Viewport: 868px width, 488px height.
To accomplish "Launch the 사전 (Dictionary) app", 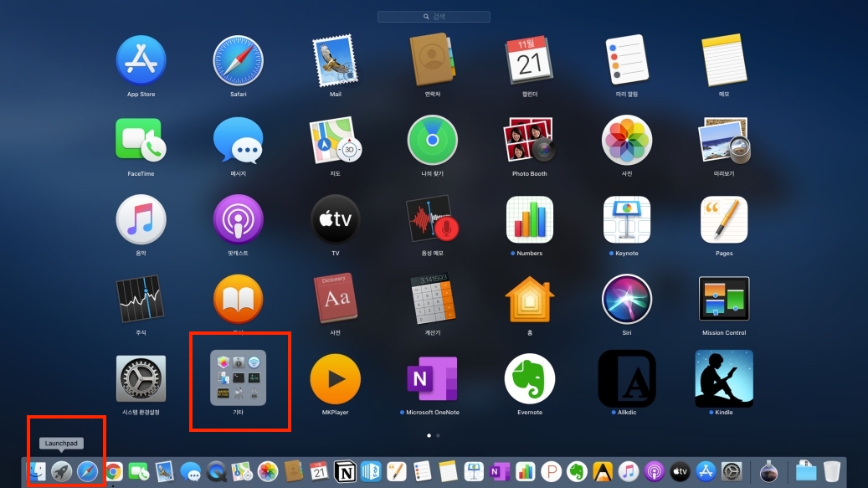I will 335,298.
